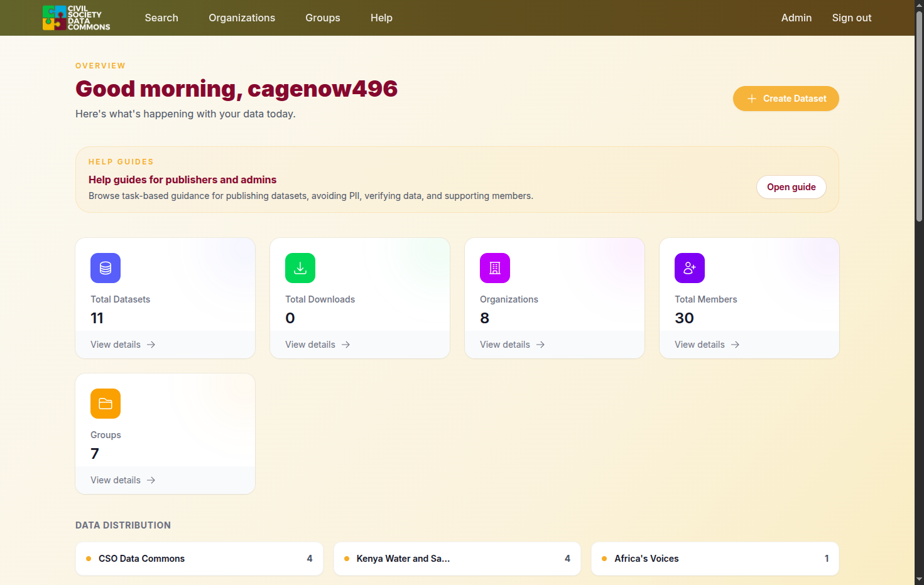Viewport: 924px width, 585px height.
Task: Open Kenya Water and Sa... distribution entry
Action: [457, 559]
